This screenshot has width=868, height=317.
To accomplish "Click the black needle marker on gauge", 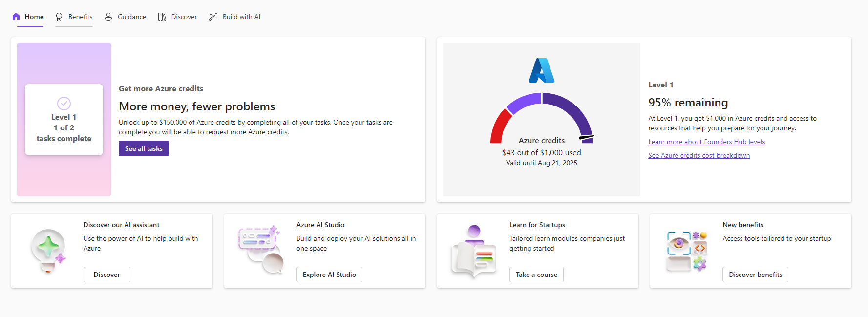I will (x=587, y=137).
